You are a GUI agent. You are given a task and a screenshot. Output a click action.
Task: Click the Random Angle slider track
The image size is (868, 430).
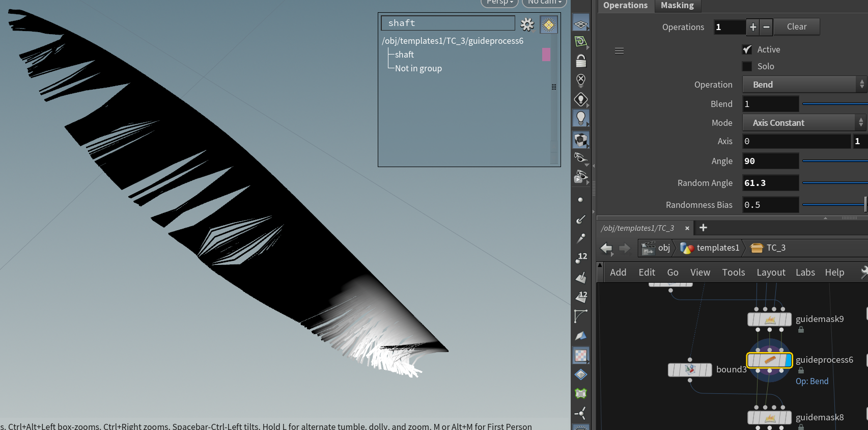[834, 183]
